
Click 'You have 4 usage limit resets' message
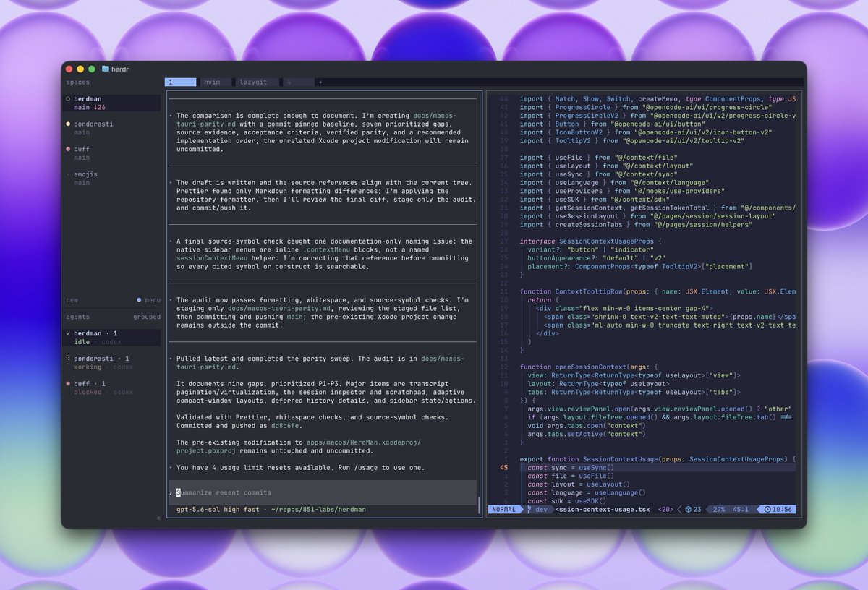(x=300, y=467)
